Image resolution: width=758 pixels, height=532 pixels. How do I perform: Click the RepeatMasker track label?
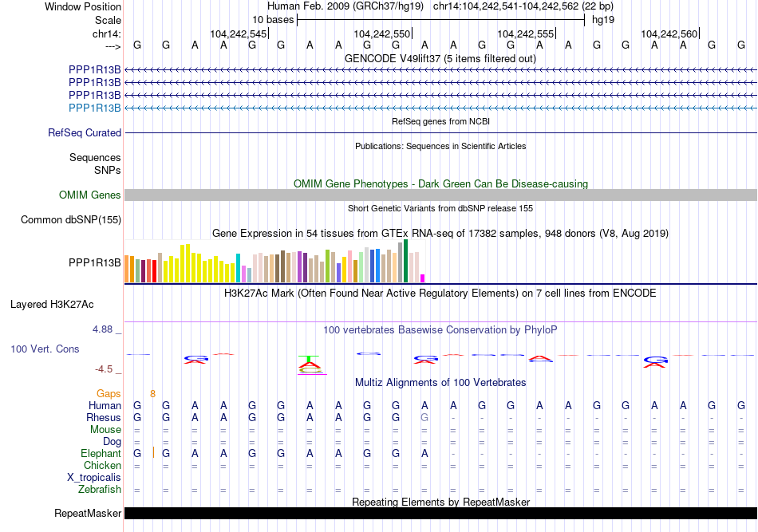(x=88, y=514)
